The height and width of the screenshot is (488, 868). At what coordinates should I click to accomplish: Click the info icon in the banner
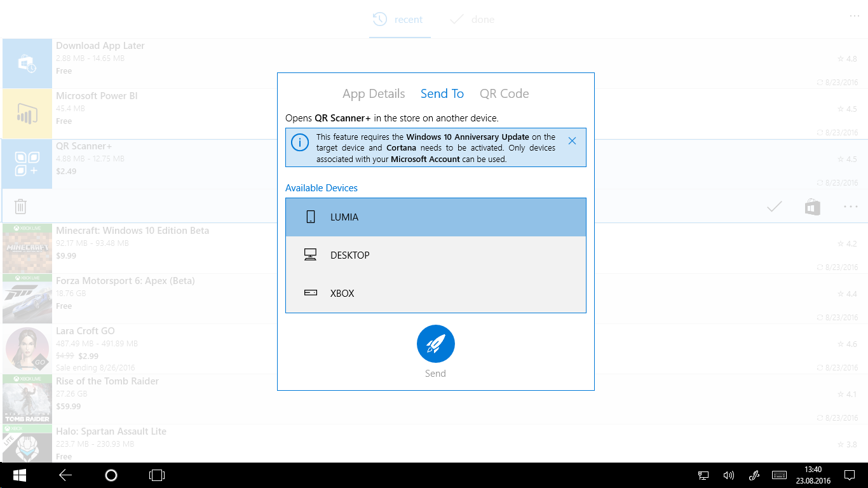click(x=300, y=141)
